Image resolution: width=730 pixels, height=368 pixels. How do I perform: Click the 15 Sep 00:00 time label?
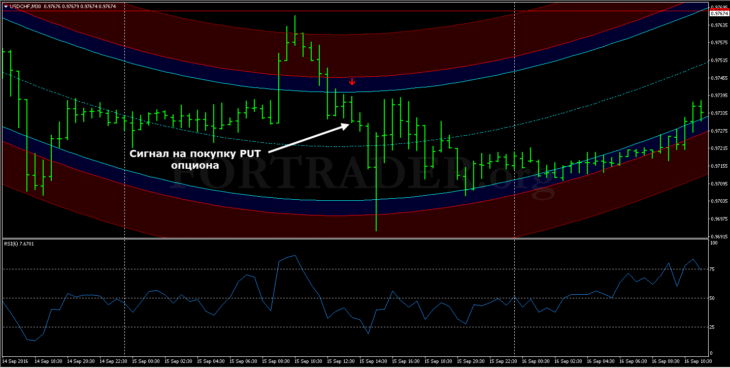tap(146, 361)
